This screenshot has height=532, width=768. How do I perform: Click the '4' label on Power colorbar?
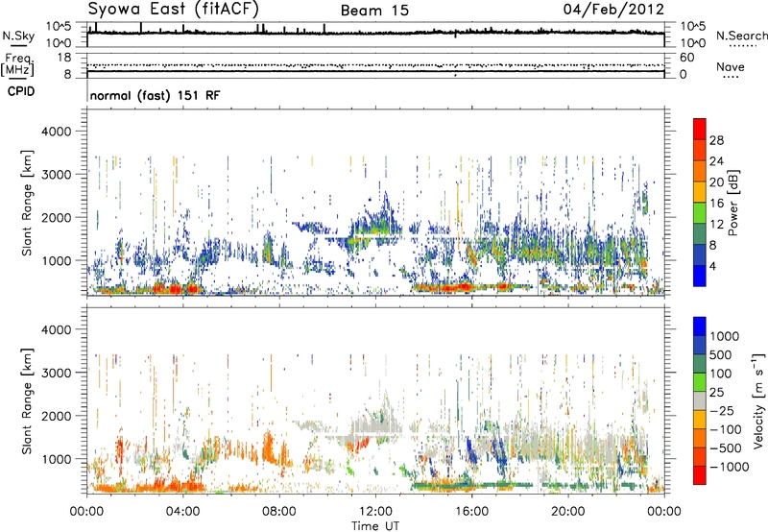pyautogui.click(x=712, y=266)
